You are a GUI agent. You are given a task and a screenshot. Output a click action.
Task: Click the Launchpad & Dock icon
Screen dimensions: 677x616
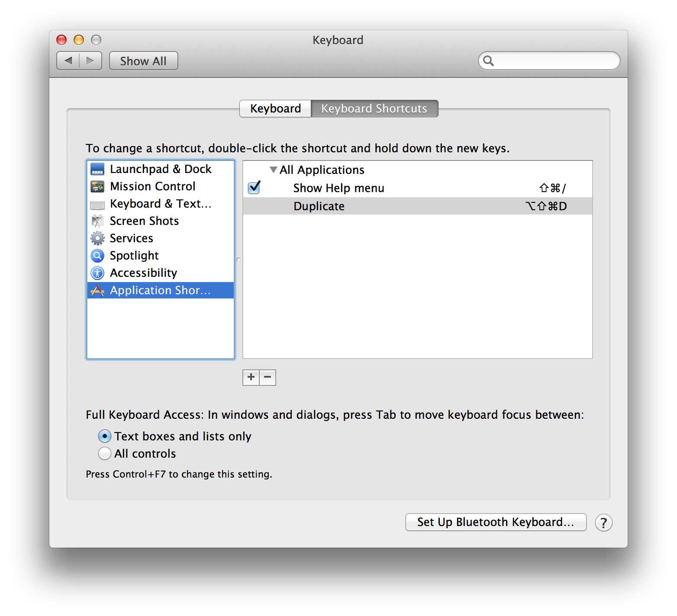[x=97, y=169]
